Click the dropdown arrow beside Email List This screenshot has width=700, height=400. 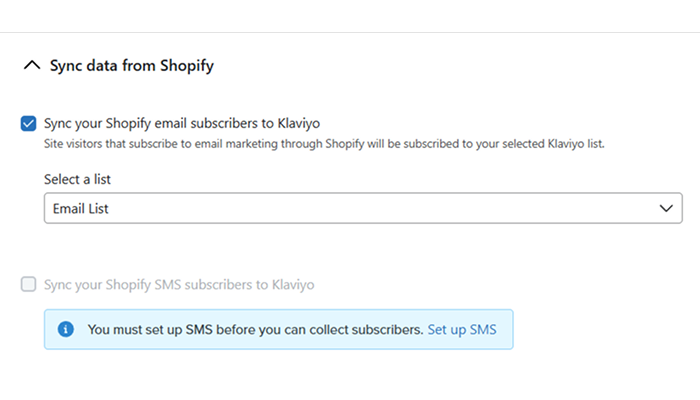click(x=666, y=208)
